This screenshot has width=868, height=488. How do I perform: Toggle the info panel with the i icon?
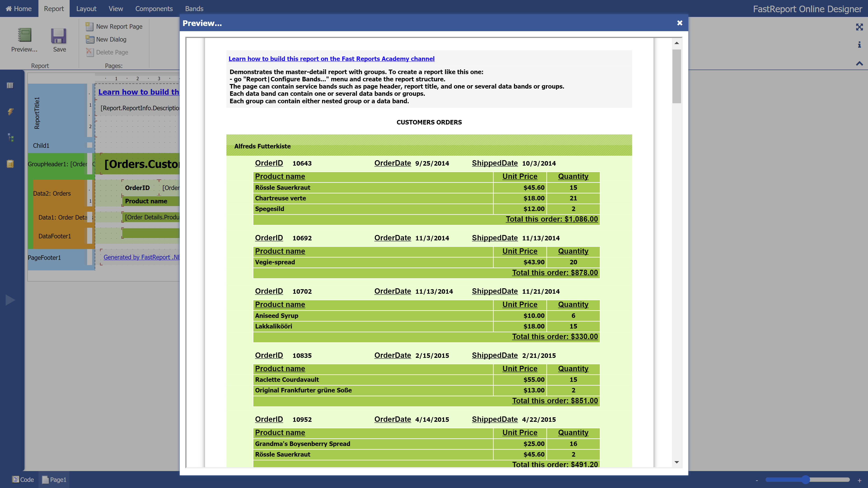pyautogui.click(x=859, y=45)
